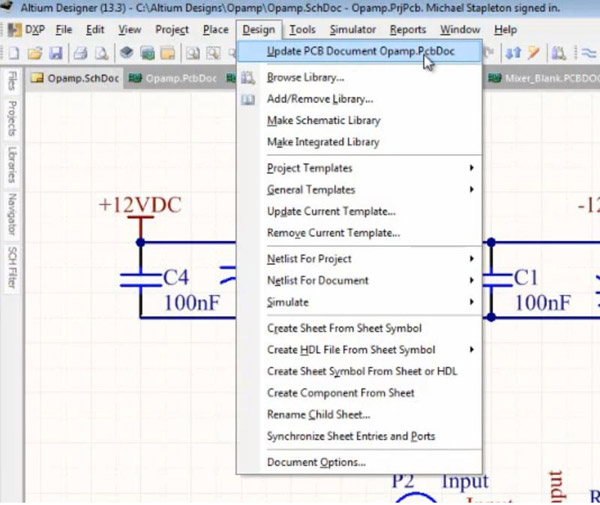Click the Fit All Objects zoom icon
600x505 pixels.
192,53
